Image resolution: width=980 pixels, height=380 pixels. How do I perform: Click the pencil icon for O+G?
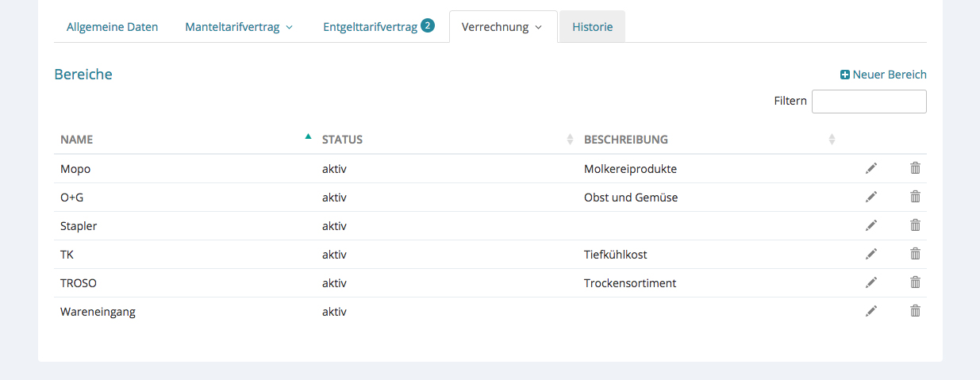871,197
